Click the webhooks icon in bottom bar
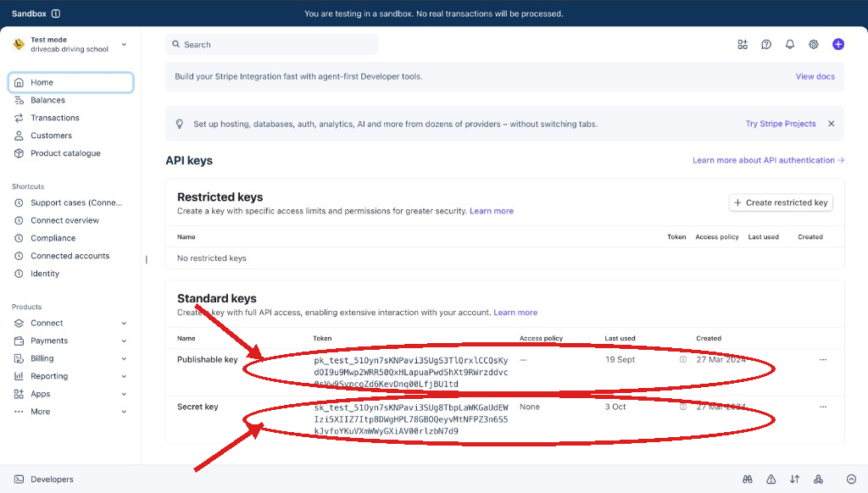 (x=818, y=479)
